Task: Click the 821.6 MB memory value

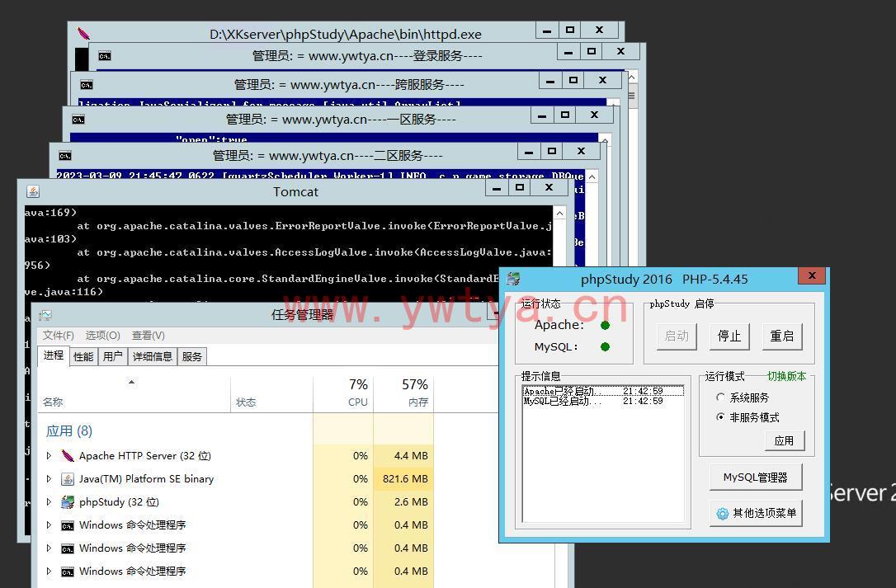Action: pyautogui.click(x=405, y=479)
